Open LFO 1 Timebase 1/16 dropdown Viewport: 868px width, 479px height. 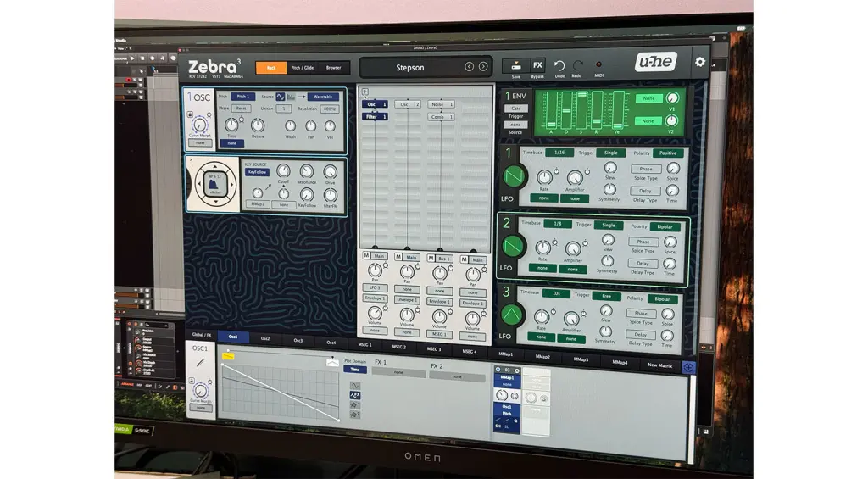(x=559, y=153)
